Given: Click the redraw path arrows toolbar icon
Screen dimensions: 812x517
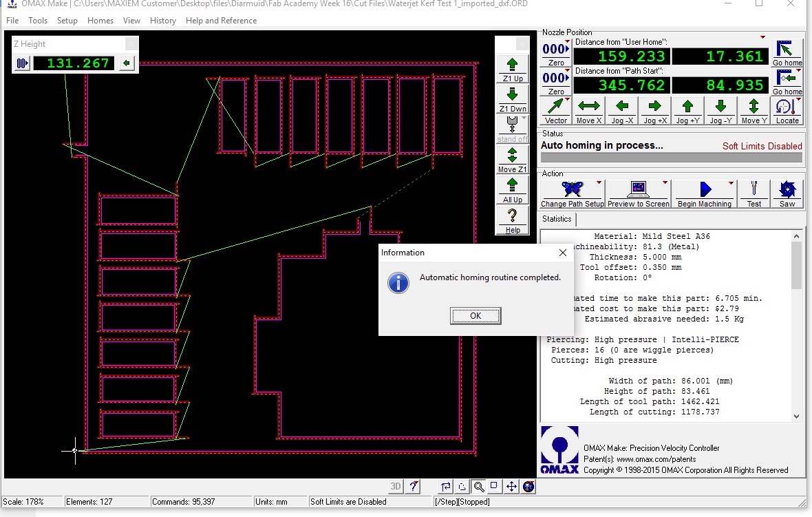Looking at the screenshot, I should [445, 487].
